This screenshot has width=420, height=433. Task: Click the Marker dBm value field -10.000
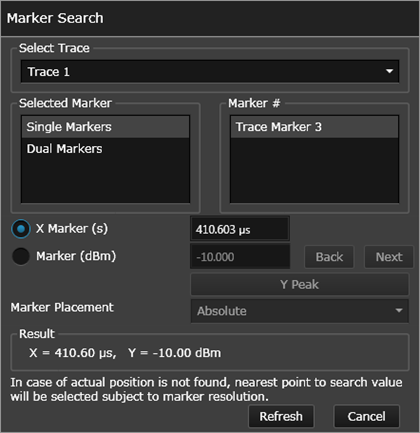[x=240, y=256]
